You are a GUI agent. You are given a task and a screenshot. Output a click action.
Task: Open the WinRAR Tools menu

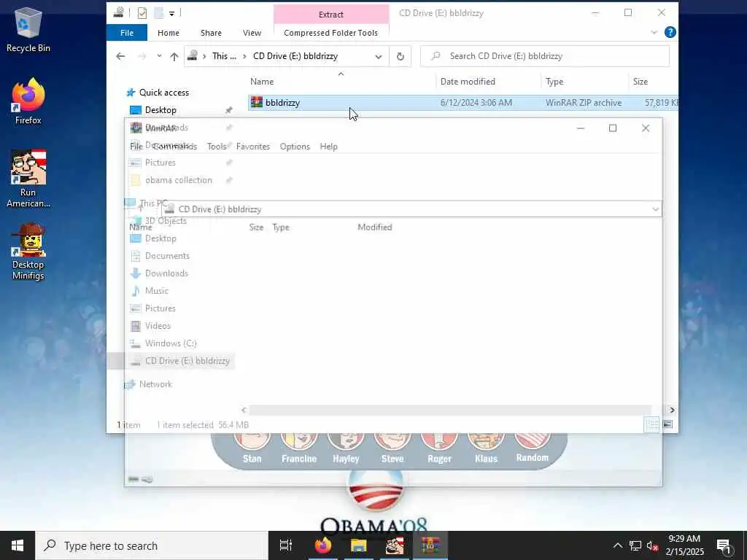point(217,147)
